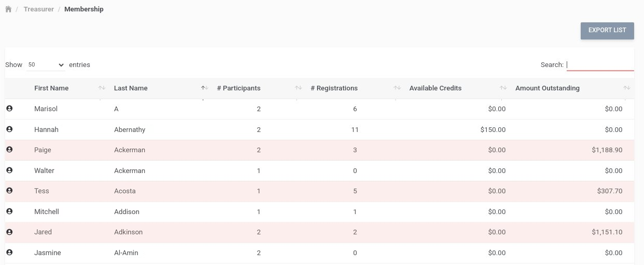Select Marisol's 6 registrations value

tap(355, 109)
